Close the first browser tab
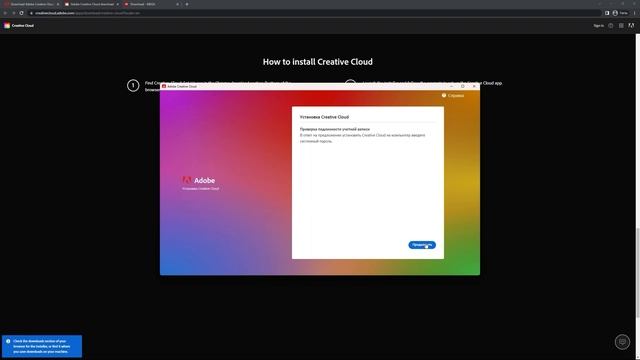The image size is (640, 360). click(x=58, y=4)
